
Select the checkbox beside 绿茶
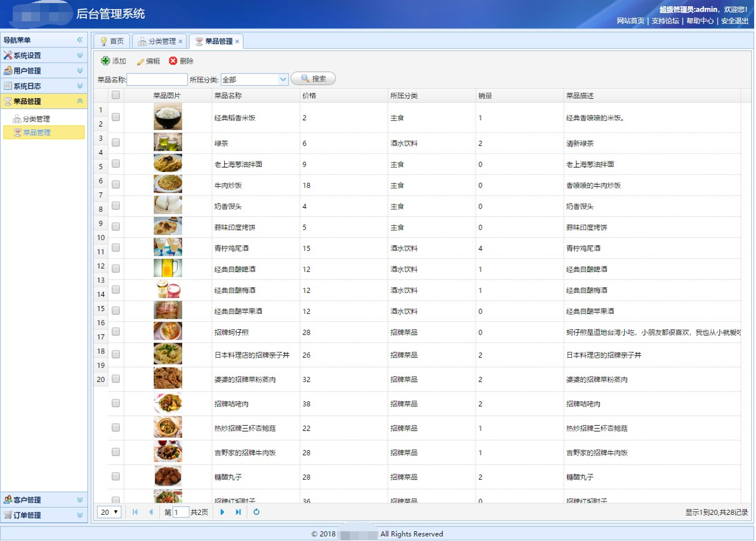(115, 143)
